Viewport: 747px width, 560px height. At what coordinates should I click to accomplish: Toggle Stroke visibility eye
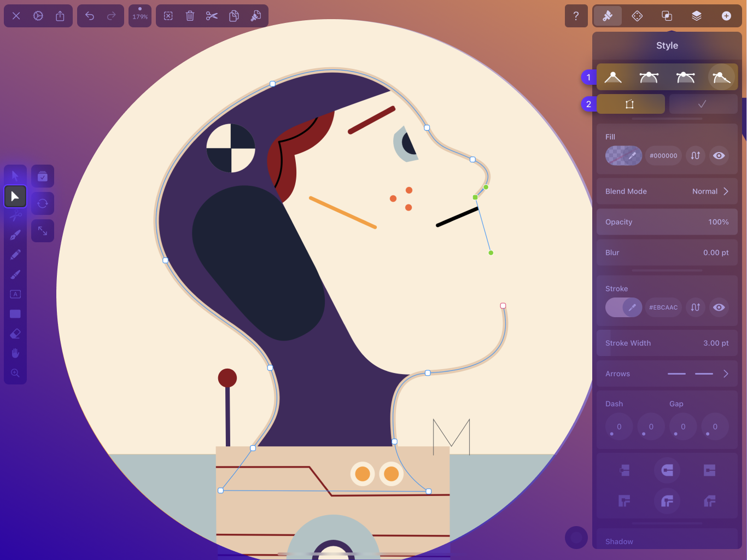coord(719,307)
